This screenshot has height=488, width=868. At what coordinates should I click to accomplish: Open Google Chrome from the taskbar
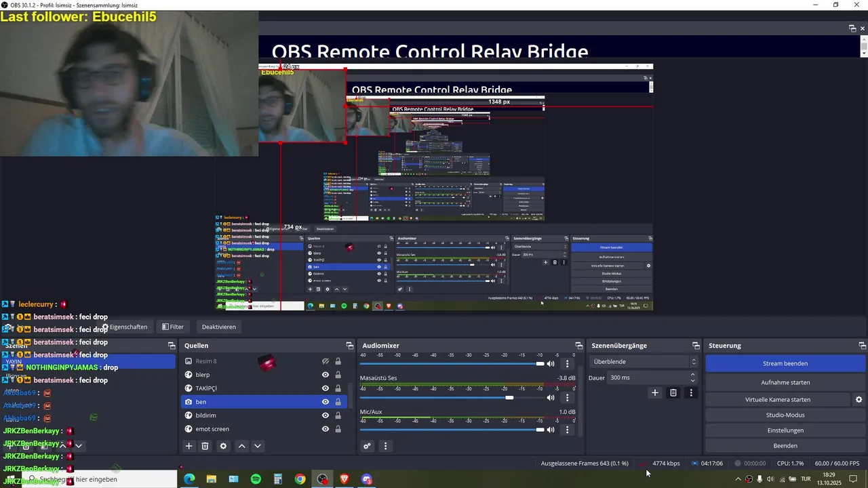pyautogui.click(x=300, y=479)
